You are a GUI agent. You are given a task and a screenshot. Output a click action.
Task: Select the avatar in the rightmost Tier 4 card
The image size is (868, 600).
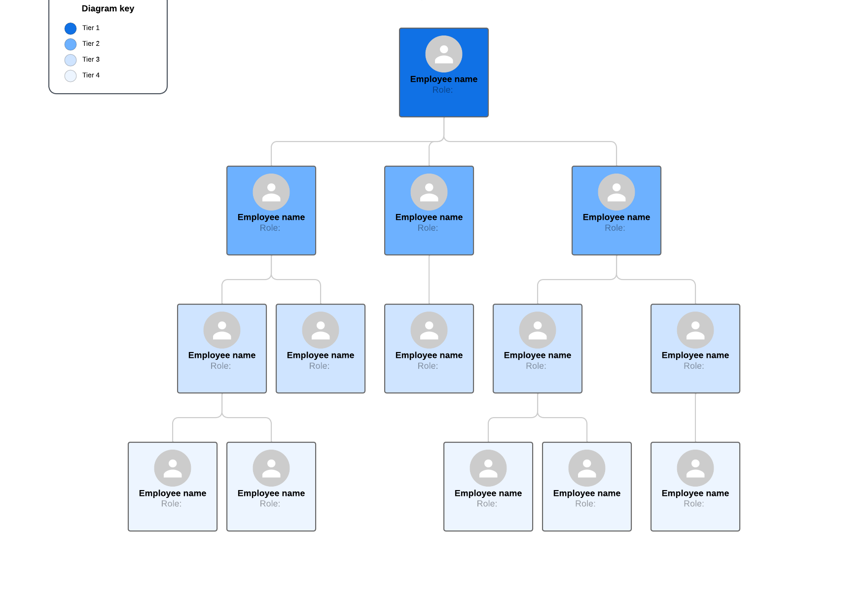pos(695,468)
